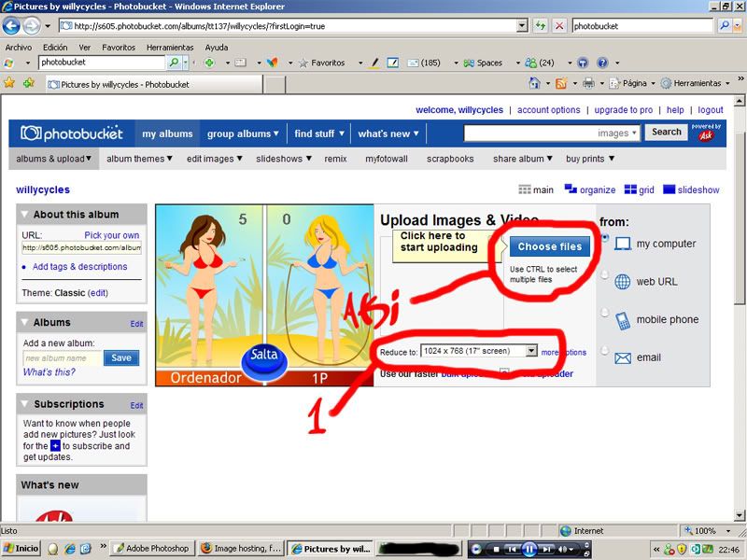Screen dimensions: 747x560
Task: Select the web URL upload source radio button
Action: [x=605, y=274]
